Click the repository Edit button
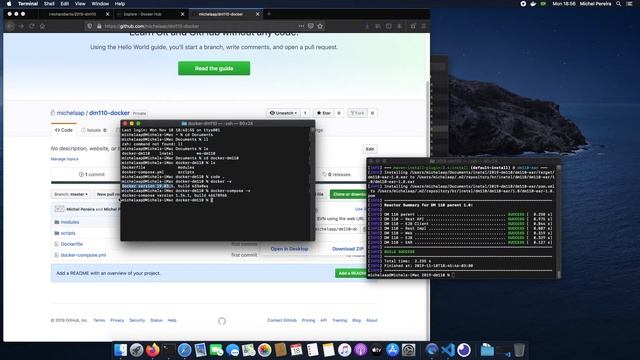The width and height of the screenshot is (640, 360). (370, 149)
